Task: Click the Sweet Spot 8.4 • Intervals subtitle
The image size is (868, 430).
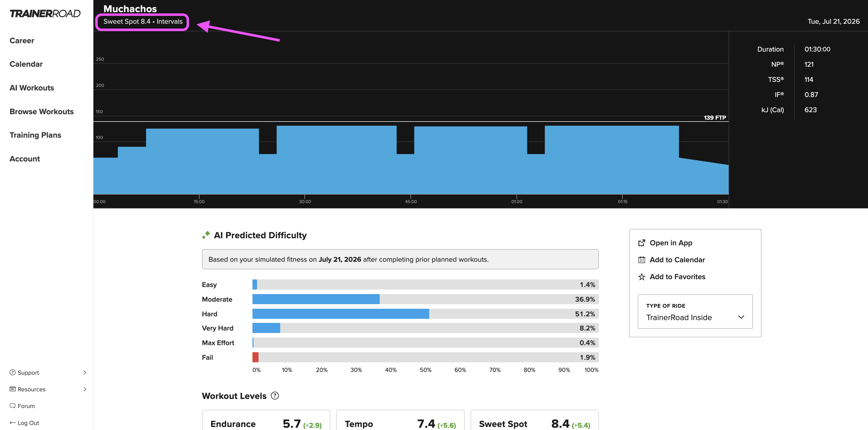Action: tap(143, 21)
